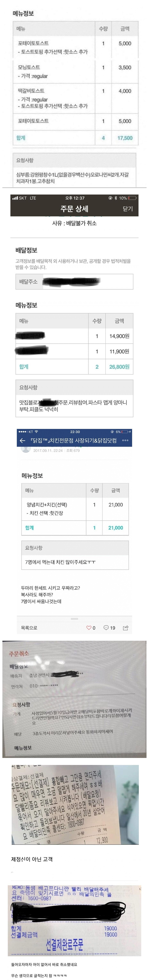Tap the SKT signal strength indicator
This screenshot has height=980, width=151.
(15, 198)
